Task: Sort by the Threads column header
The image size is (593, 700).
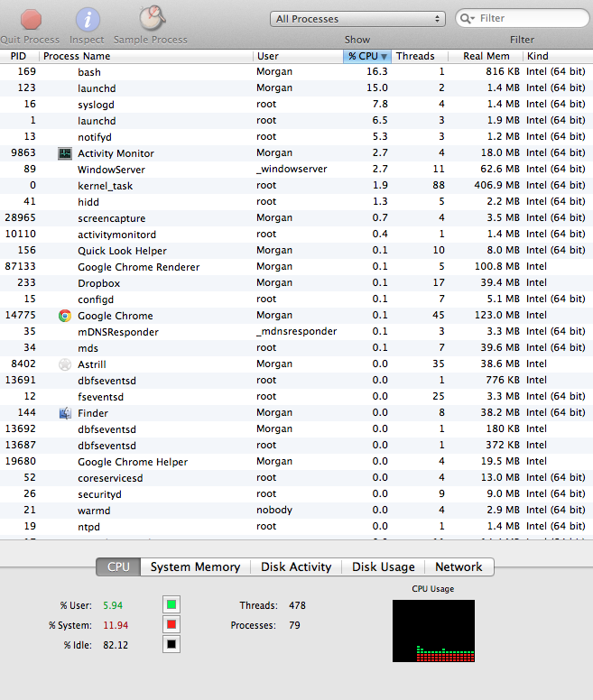Action: 420,56
